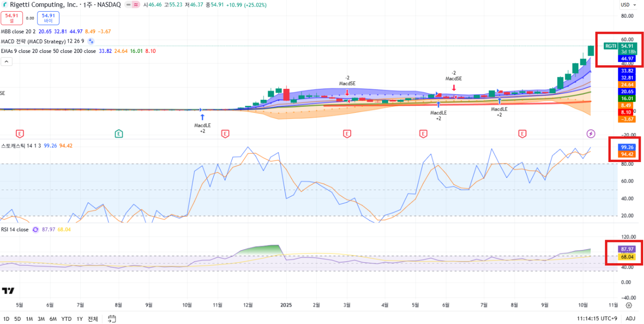Open chart settings gear on the time axis

click(629, 305)
